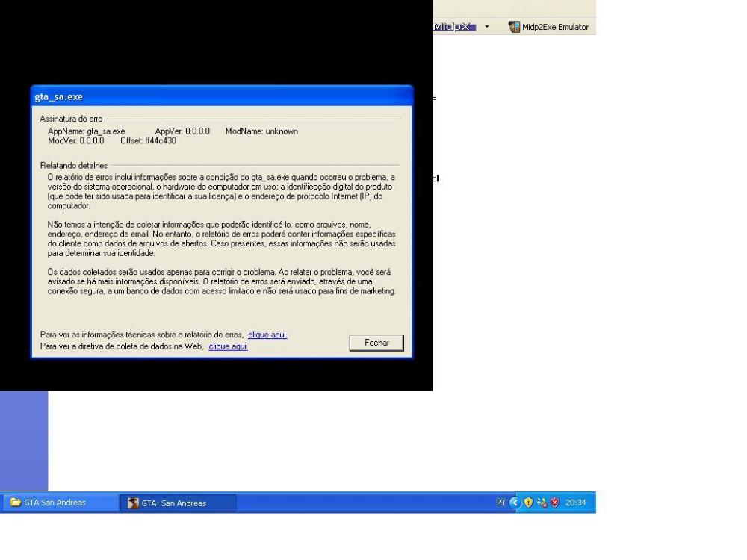Click the folder icon on the GTA San Andreas taskbar button
Viewport: 747px width, 560px height.
coord(16,503)
